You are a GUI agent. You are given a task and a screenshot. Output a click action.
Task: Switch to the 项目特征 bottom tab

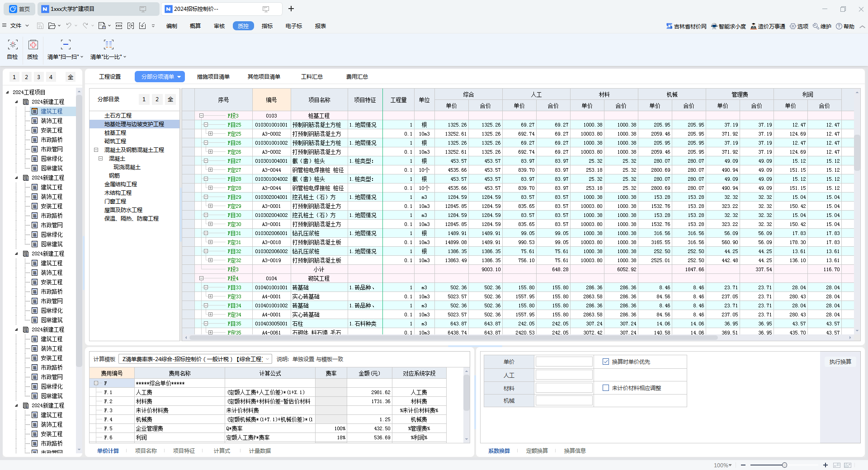pyautogui.click(x=184, y=451)
